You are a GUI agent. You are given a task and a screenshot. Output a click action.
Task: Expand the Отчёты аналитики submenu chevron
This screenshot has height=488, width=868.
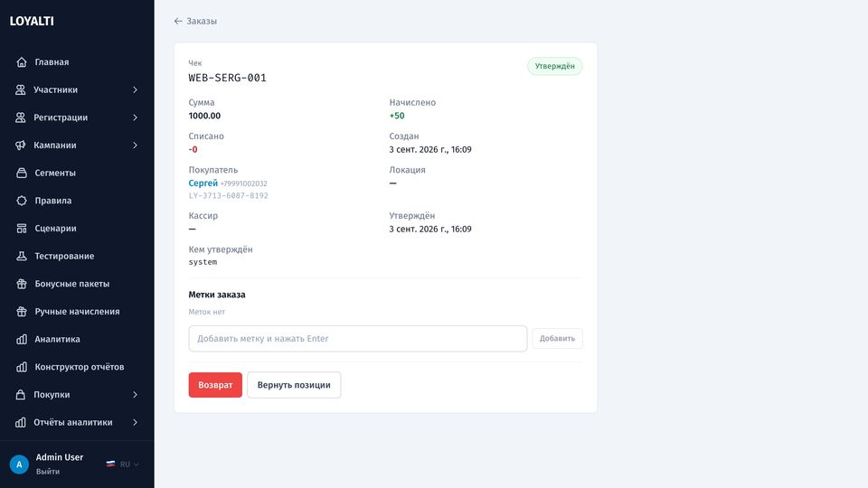pos(135,422)
